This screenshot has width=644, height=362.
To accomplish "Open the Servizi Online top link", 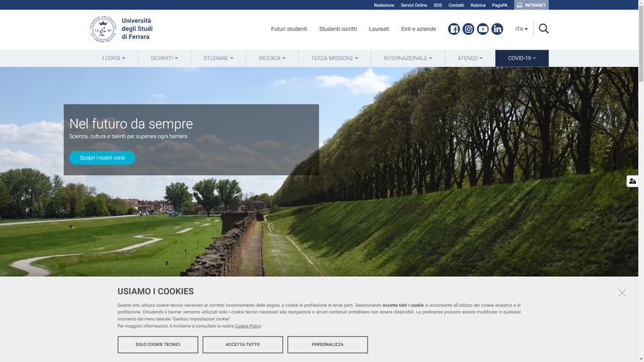I will [x=414, y=5].
